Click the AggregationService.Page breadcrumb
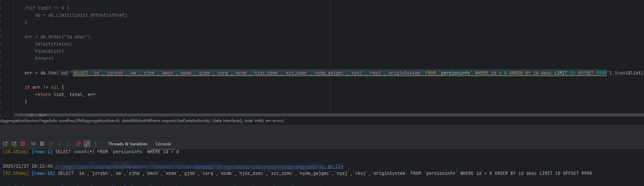Screen dimensions: 644x186 (x=141, y=121)
